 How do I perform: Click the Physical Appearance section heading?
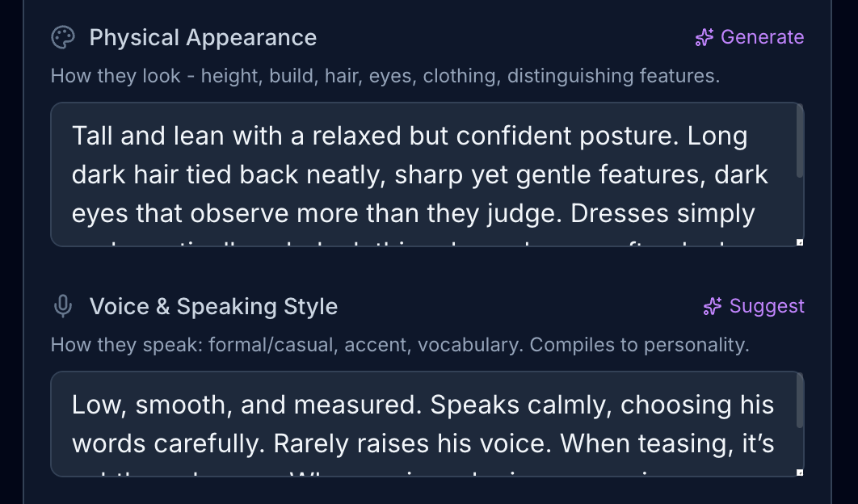[x=203, y=38]
